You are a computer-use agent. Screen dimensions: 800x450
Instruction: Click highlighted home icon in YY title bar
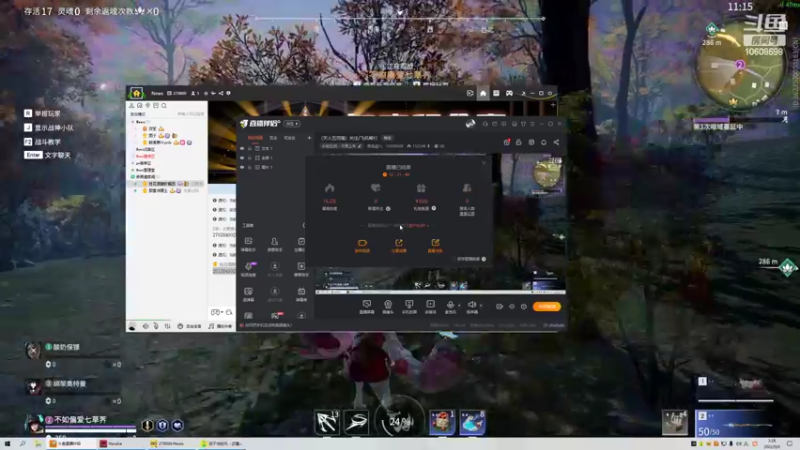483,93
